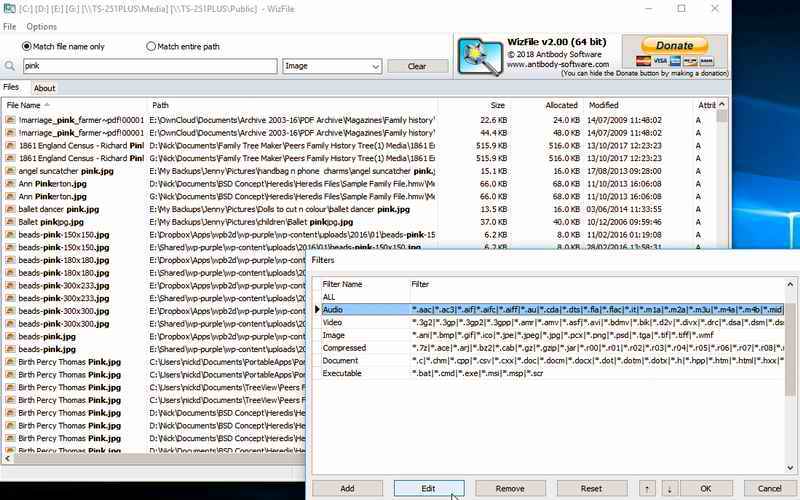Move filter down with down arrow
The height and width of the screenshot is (500, 800).
[669, 488]
